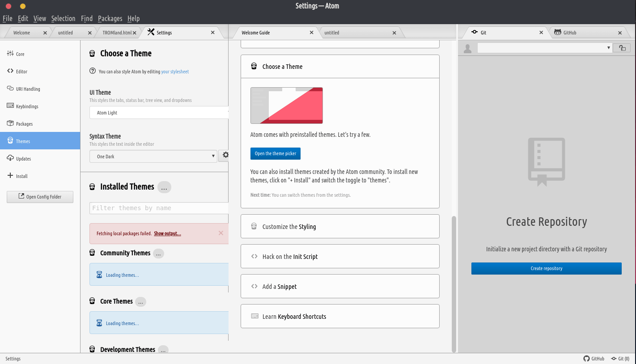636x364 pixels.
Task: Close the untitled tab in the middle pane
Action: coord(394,33)
